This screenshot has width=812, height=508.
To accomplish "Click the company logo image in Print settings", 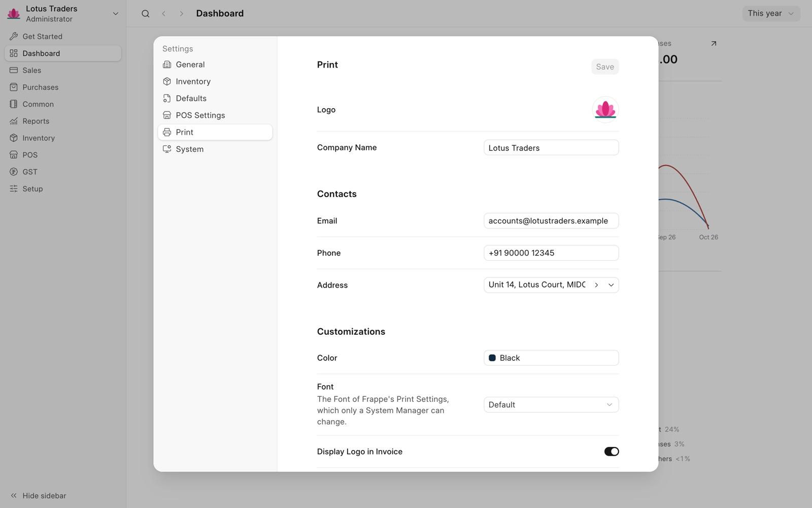I will [x=605, y=110].
